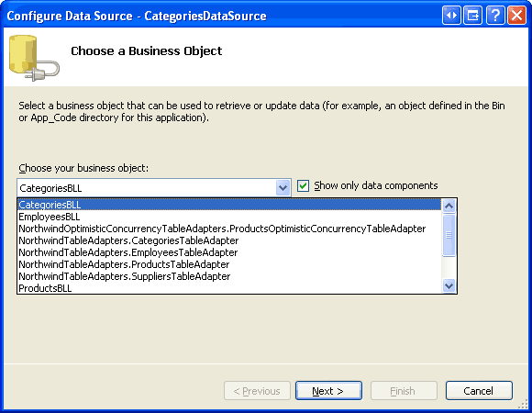This screenshot has width=532, height=413.
Task: Collapse the business object dropdown arrow
Action: point(283,187)
